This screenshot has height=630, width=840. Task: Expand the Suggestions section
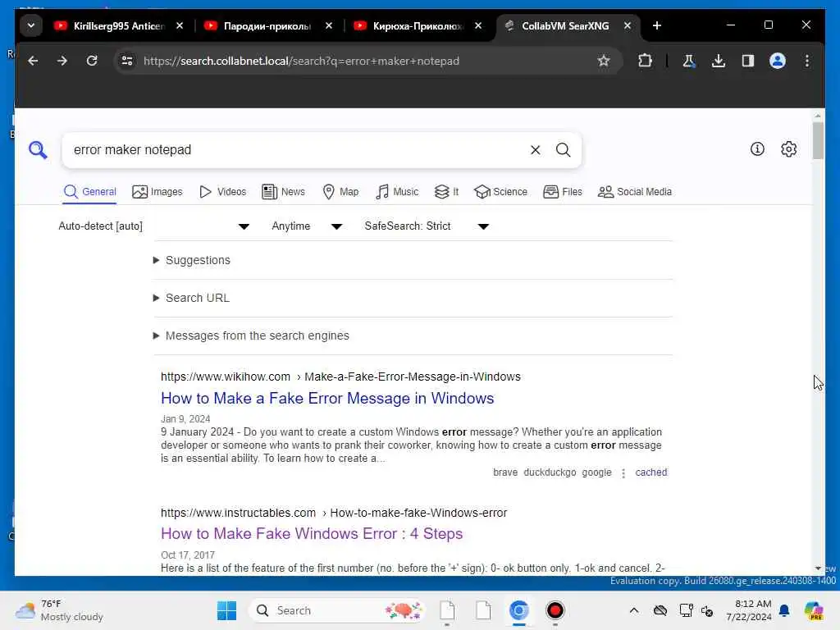coord(192,260)
